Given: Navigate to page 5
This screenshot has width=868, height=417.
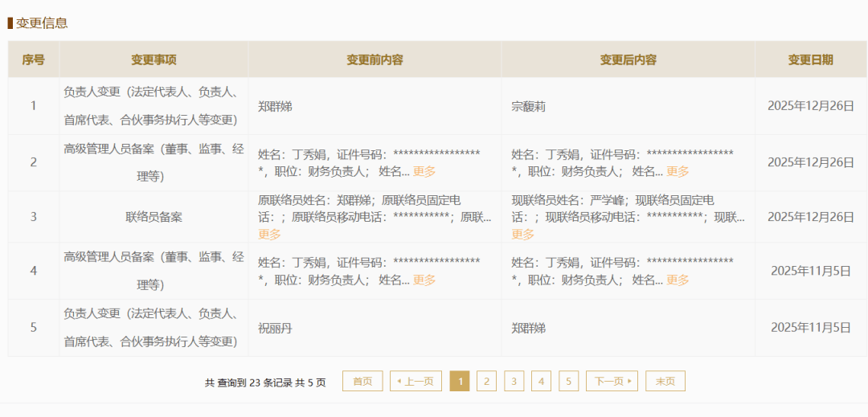Looking at the screenshot, I should [569, 382].
